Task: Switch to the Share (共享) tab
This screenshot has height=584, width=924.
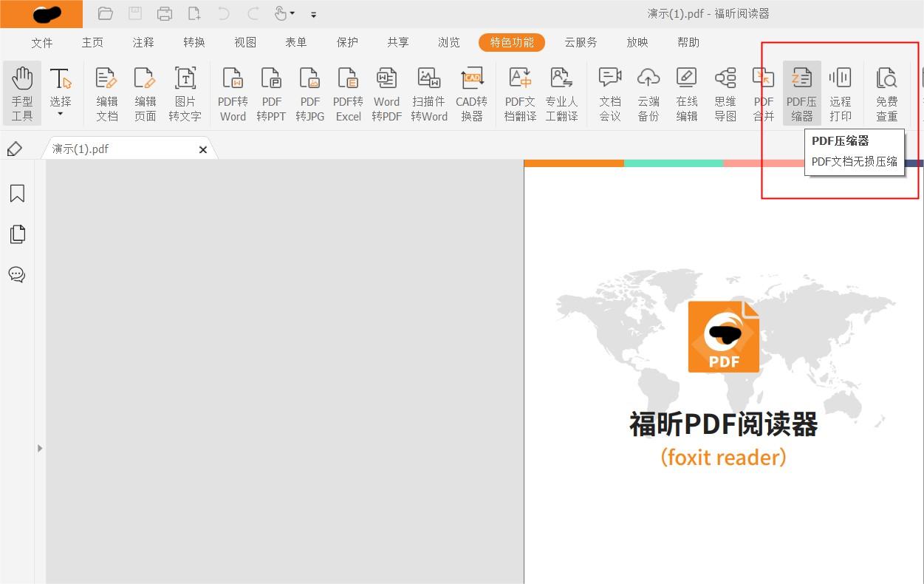Action: point(398,42)
